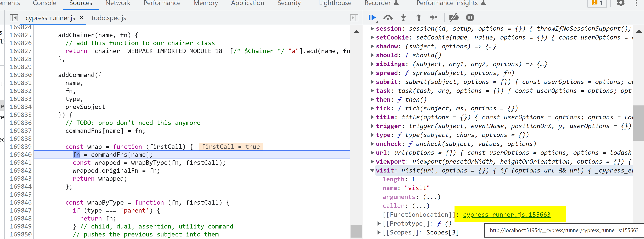Collapse the visit function entry
644x239 pixels.
372,171
